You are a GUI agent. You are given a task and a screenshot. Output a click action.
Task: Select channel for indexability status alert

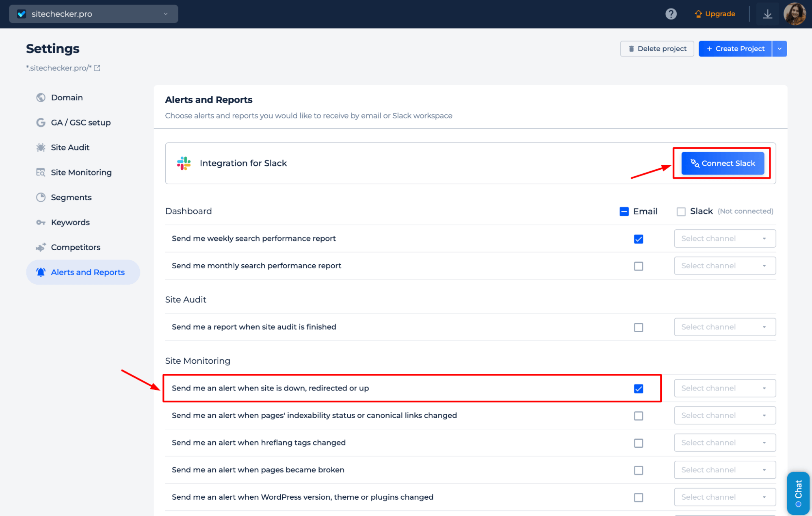click(x=723, y=415)
